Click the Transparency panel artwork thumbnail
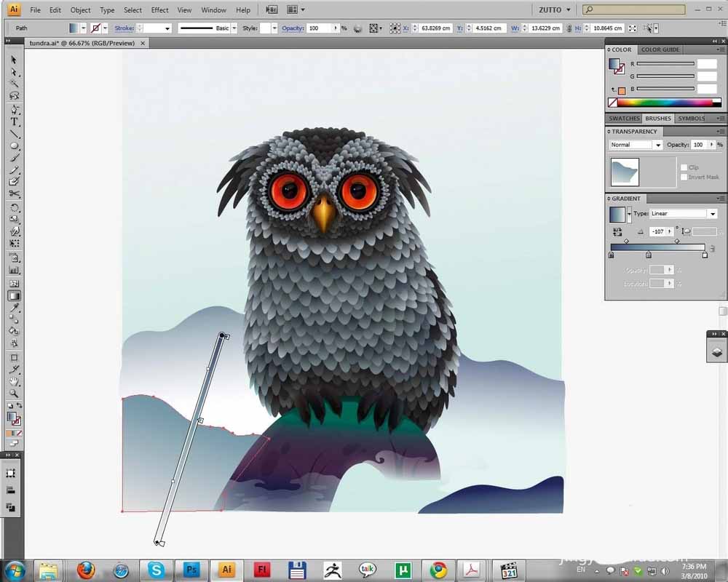Screen dimensions: 728x582 coord(625,172)
